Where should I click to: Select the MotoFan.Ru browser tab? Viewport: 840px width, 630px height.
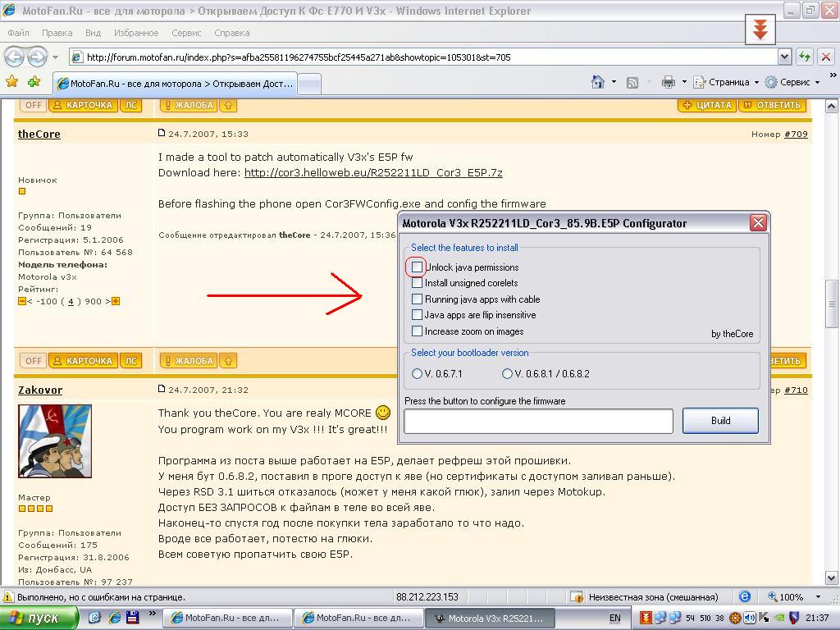point(175,84)
